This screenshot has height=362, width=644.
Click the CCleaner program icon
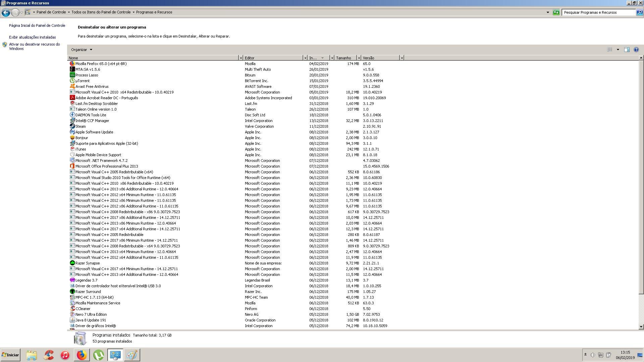[x=72, y=309]
